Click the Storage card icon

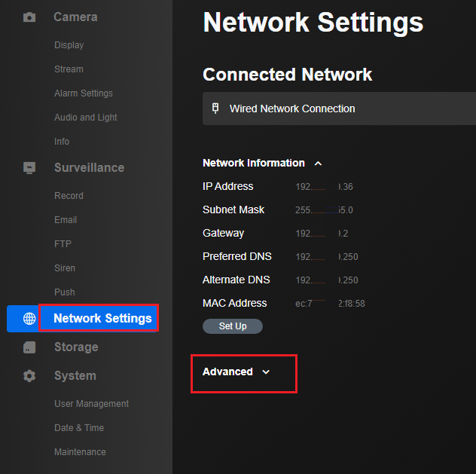(x=29, y=347)
